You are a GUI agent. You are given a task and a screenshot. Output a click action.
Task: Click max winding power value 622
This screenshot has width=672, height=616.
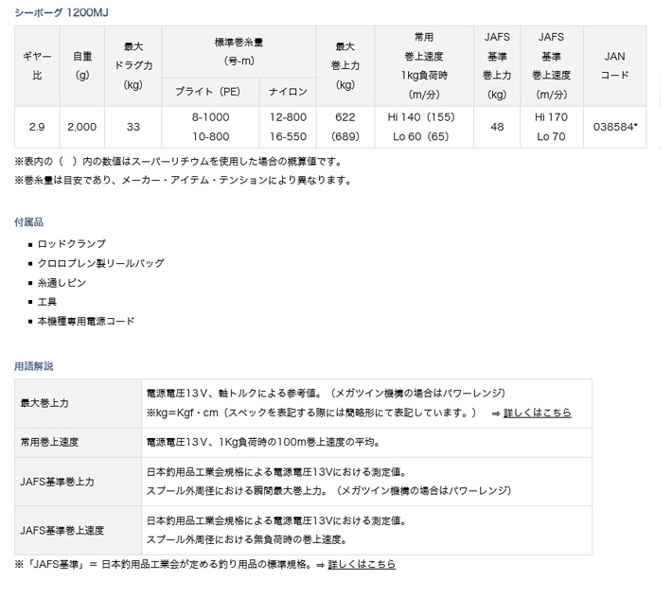(x=345, y=117)
